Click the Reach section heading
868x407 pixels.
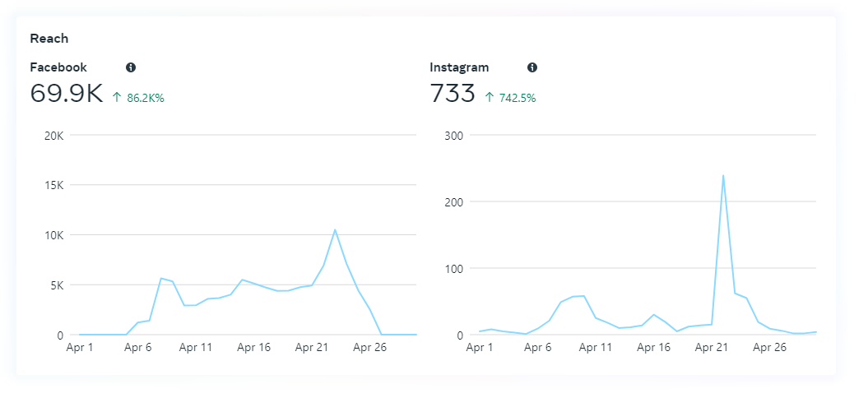49,39
